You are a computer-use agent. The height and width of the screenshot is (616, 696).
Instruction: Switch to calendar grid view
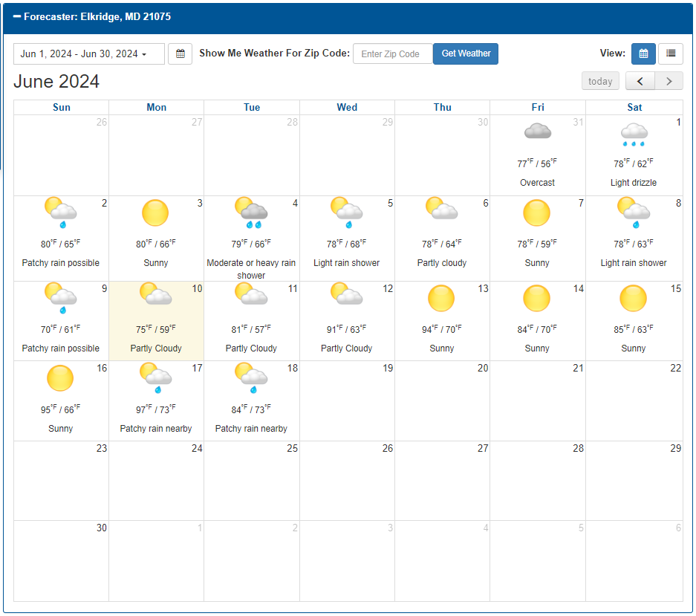click(x=643, y=54)
